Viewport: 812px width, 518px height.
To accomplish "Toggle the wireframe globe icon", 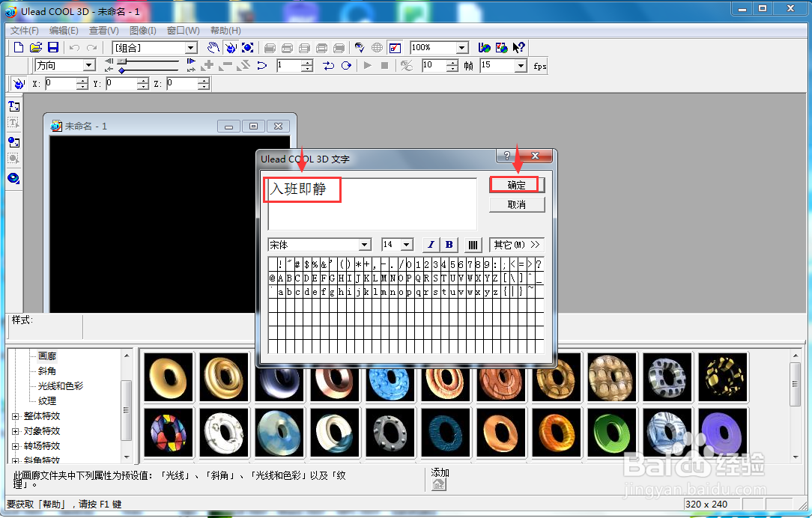I will 377,48.
